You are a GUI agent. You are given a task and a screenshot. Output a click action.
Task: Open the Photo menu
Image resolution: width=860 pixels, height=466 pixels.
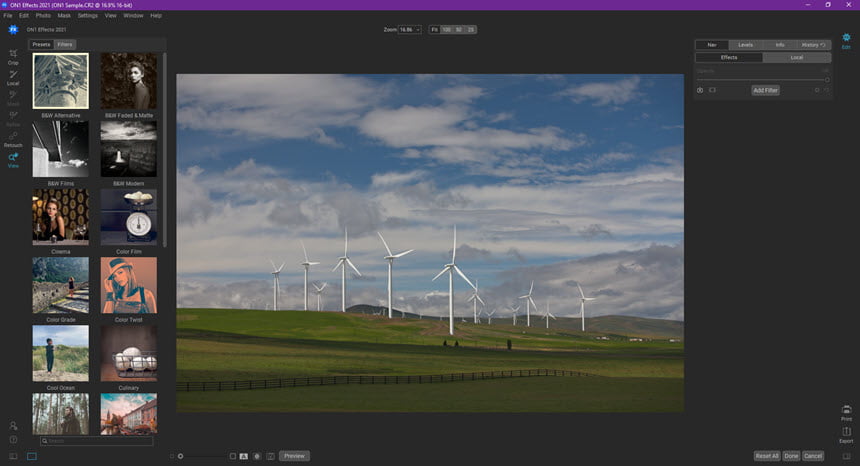(43, 15)
